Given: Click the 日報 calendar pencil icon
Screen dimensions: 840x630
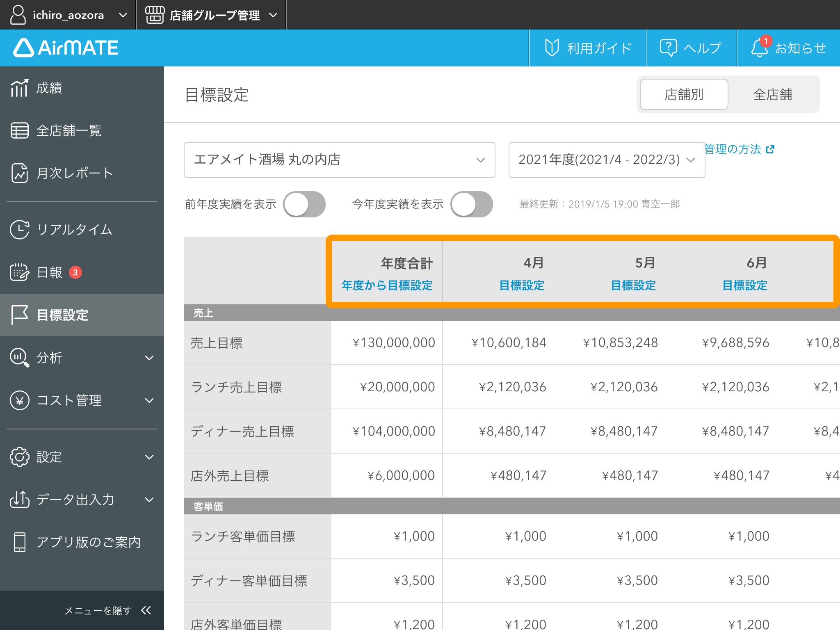Looking at the screenshot, I should coord(19,272).
